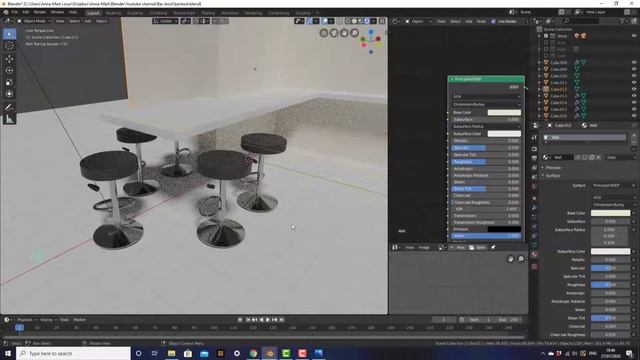Toggle the first collection visibility eye icon
Viewport: 640px width, 360px height.
tap(634, 36)
